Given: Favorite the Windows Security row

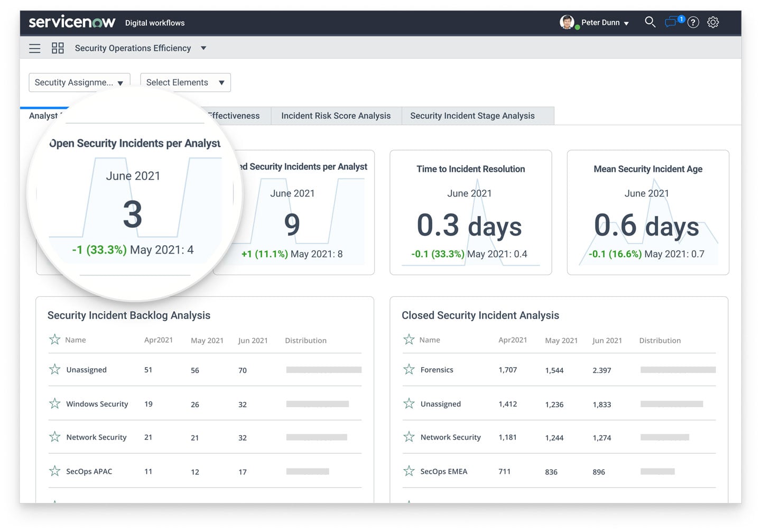Looking at the screenshot, I should 55,404.
